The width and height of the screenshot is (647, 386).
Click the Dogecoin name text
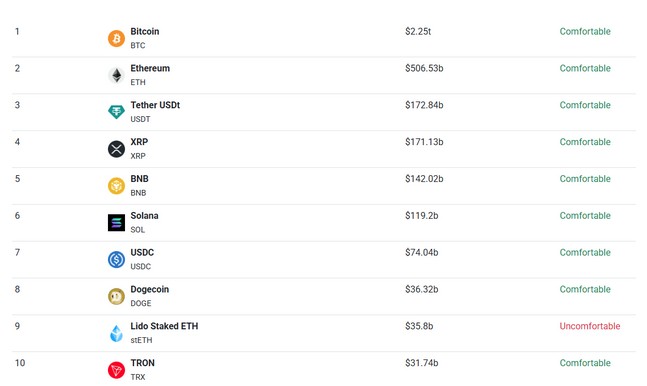150,289
